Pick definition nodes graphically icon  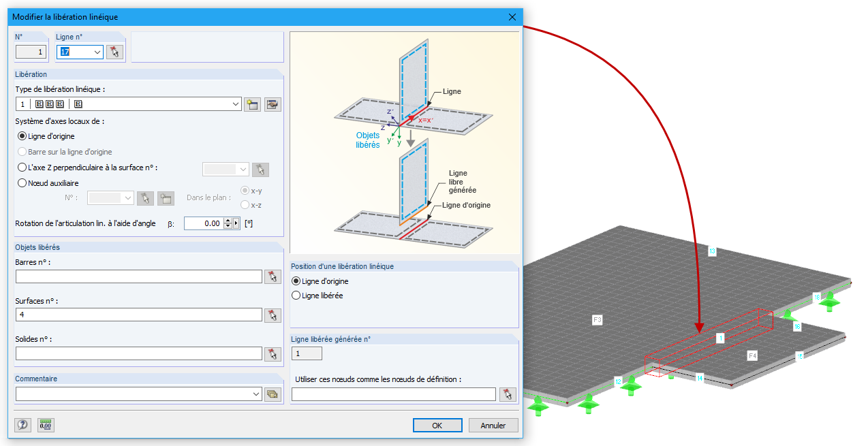coord(508,394)
